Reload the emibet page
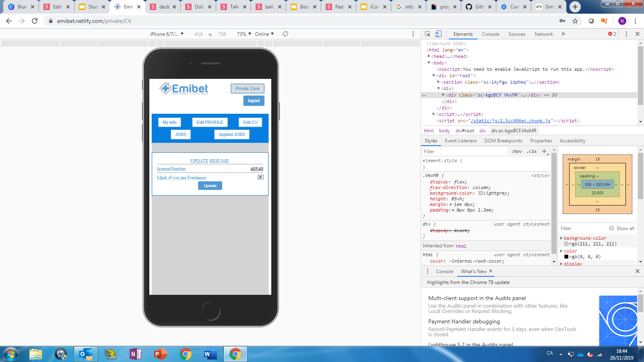644x362 pixels. click(35, 21)
